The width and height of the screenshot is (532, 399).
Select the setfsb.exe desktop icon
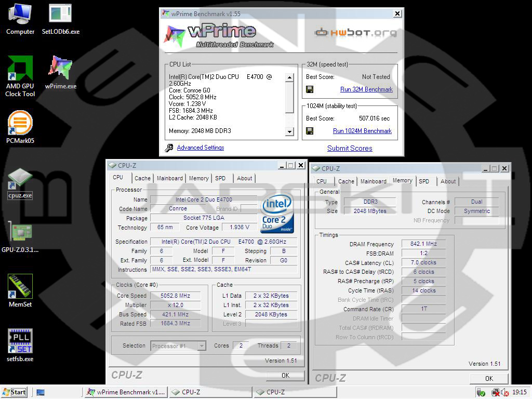(x=20, y=345)
